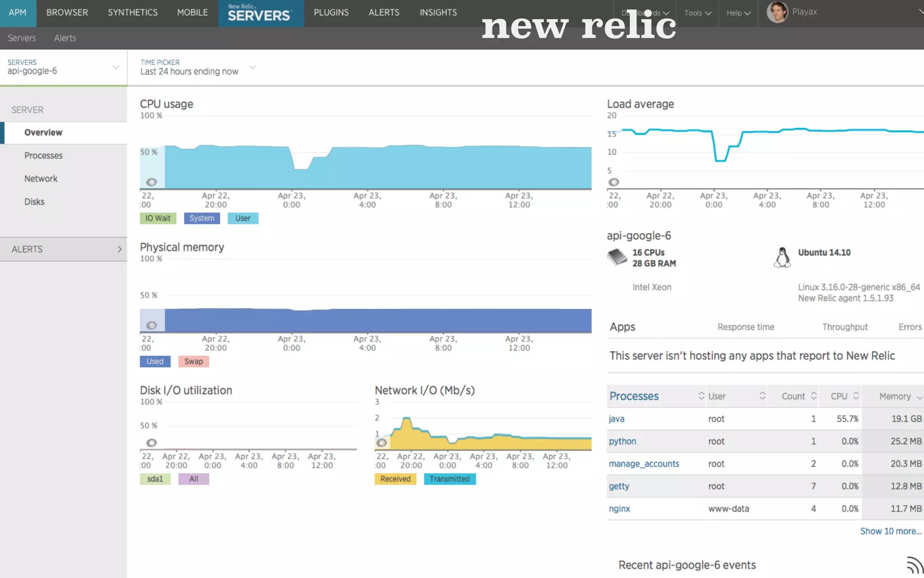
Task: Open the python process link
Action: [622, 442]
